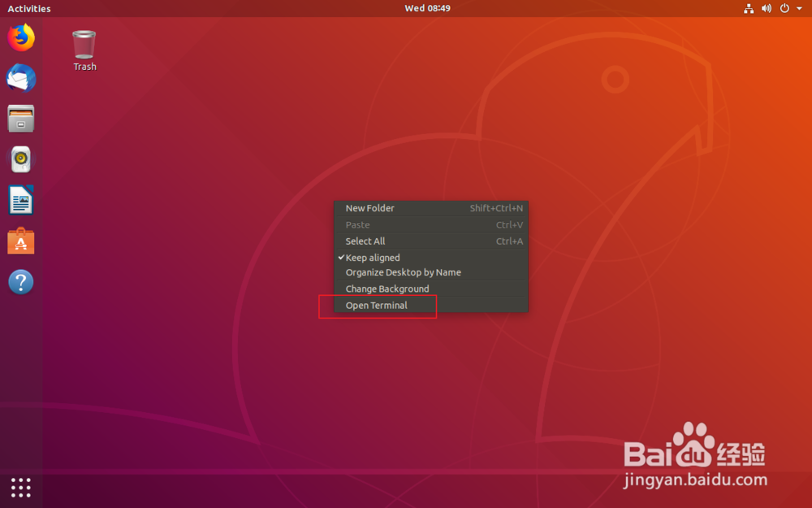This screenshot has height=508, width=812.
Task: Show Applications grid button
Action: coord(21,488)
